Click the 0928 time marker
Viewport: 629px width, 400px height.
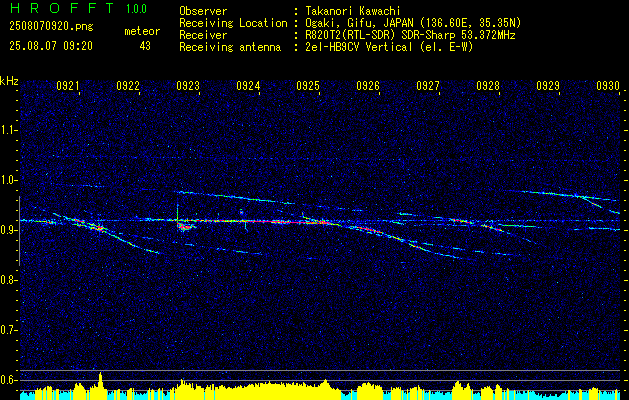(x=488, y=86)
